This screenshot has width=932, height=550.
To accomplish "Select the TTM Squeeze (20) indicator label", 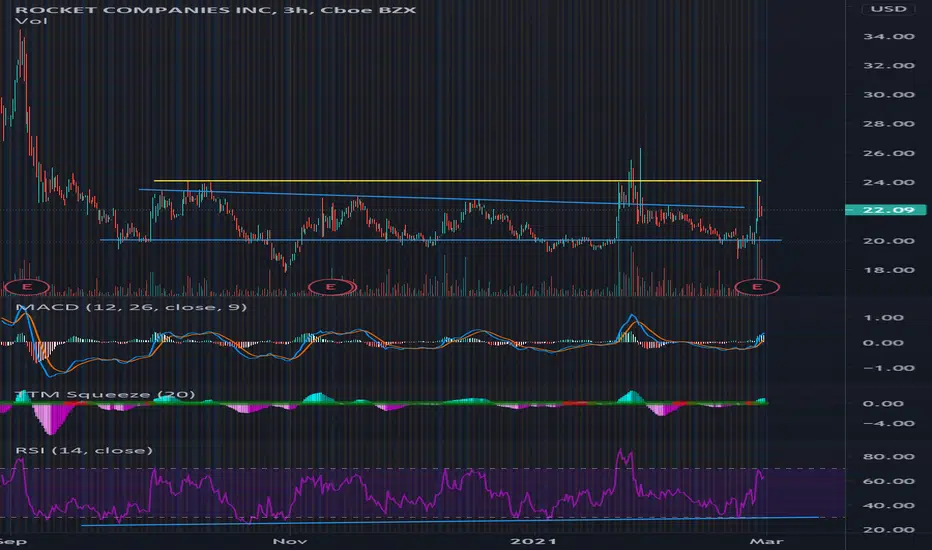I will pyautogui.click(x=105, y=394).
